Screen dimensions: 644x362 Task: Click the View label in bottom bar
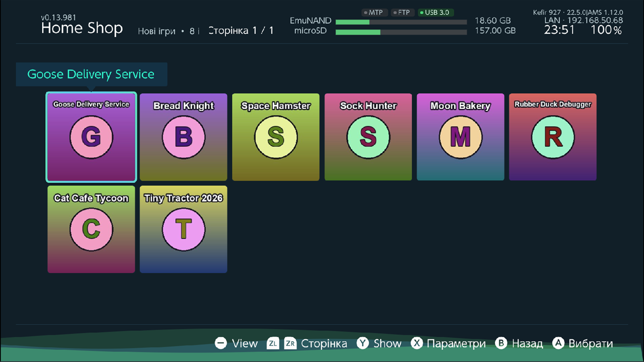pyautogui.click(x=245, y=344)
